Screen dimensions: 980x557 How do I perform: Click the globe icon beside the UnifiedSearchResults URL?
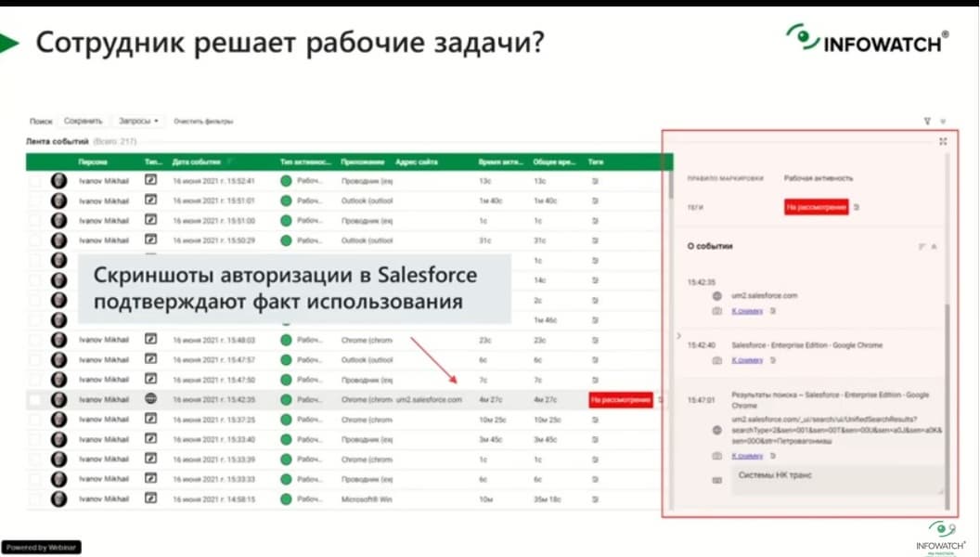(716, 430)
